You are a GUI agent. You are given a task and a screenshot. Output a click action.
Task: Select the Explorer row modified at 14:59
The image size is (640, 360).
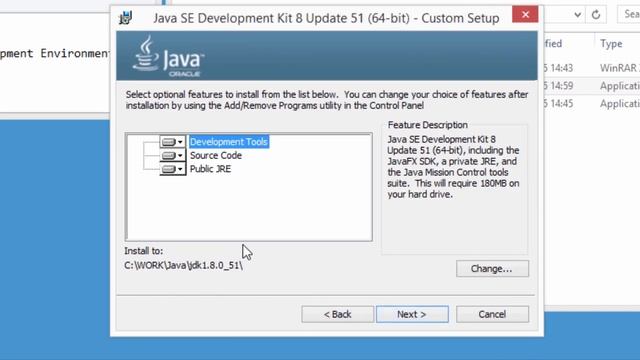click(592, 86)
